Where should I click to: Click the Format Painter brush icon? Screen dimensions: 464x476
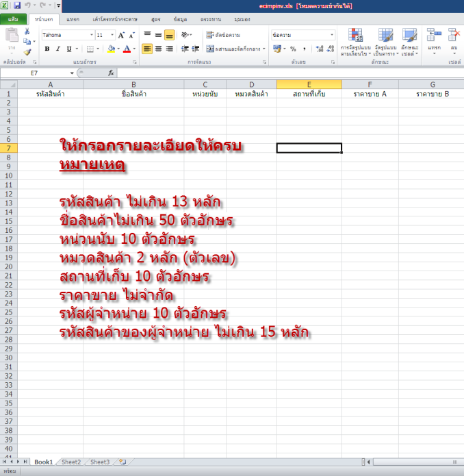tap(27, 51)
